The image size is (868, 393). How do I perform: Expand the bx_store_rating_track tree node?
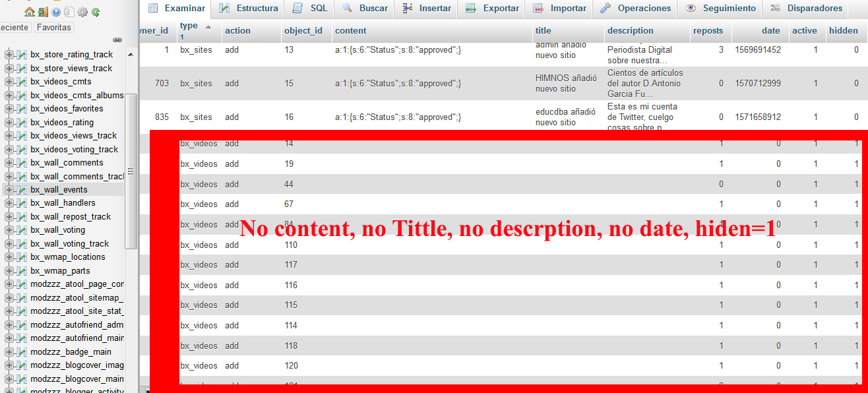[x=9, y=55]
